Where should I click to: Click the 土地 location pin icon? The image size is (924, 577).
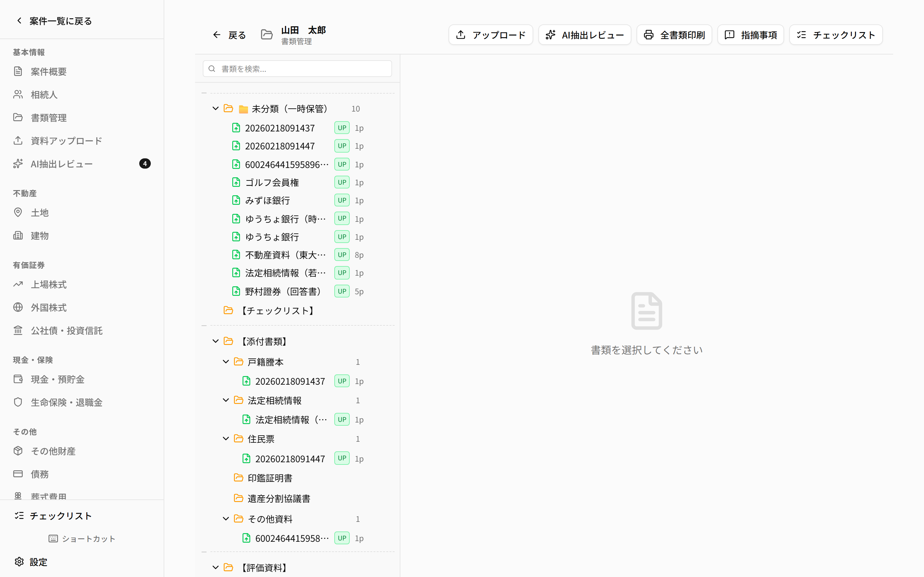click(18, 213)
